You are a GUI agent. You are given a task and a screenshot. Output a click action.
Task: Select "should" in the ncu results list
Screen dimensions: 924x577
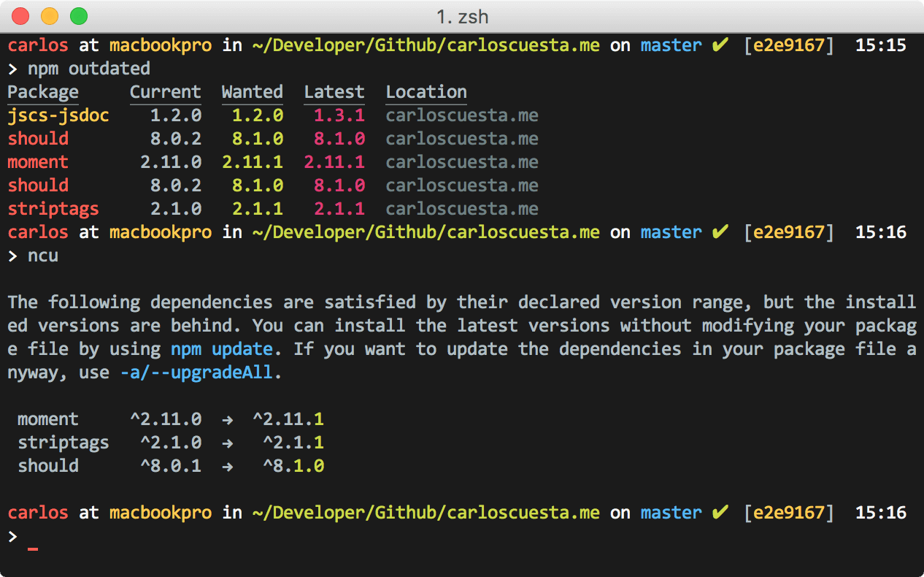coord(48,466)
